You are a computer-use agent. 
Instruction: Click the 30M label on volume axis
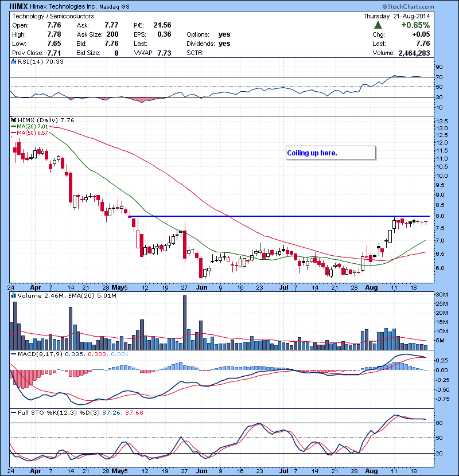pos(442,294)
